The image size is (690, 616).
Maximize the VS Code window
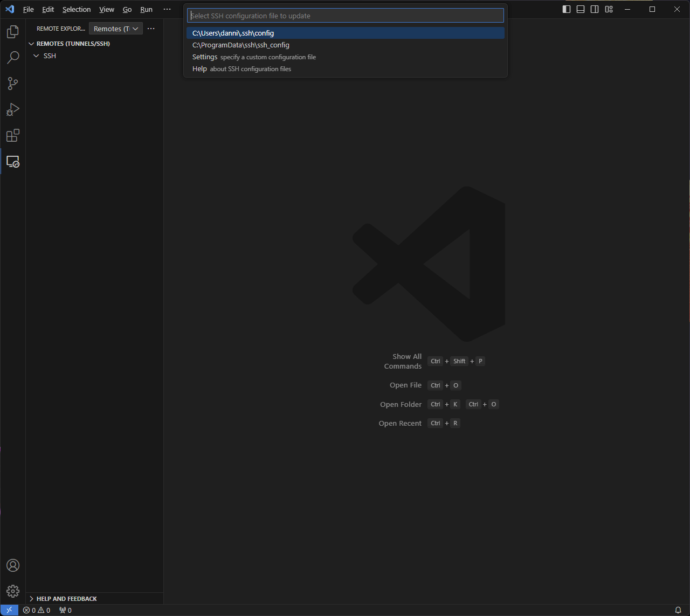(652, 9)
